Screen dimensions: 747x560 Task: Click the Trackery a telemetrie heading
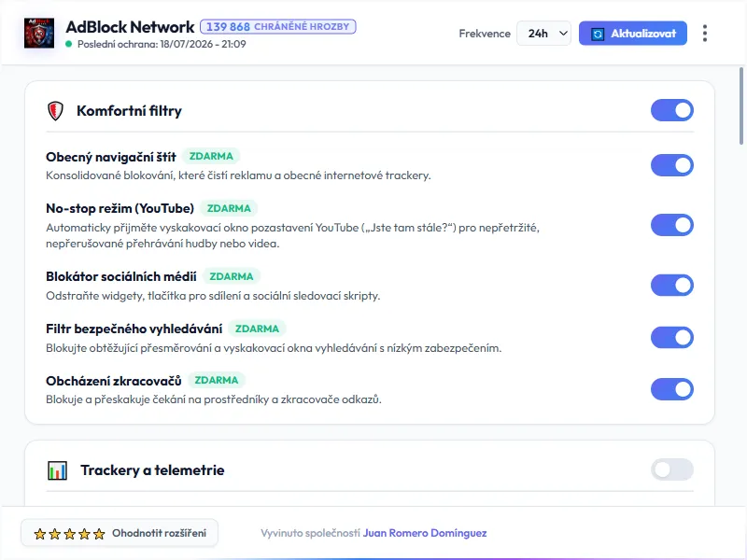coord(152,470)
